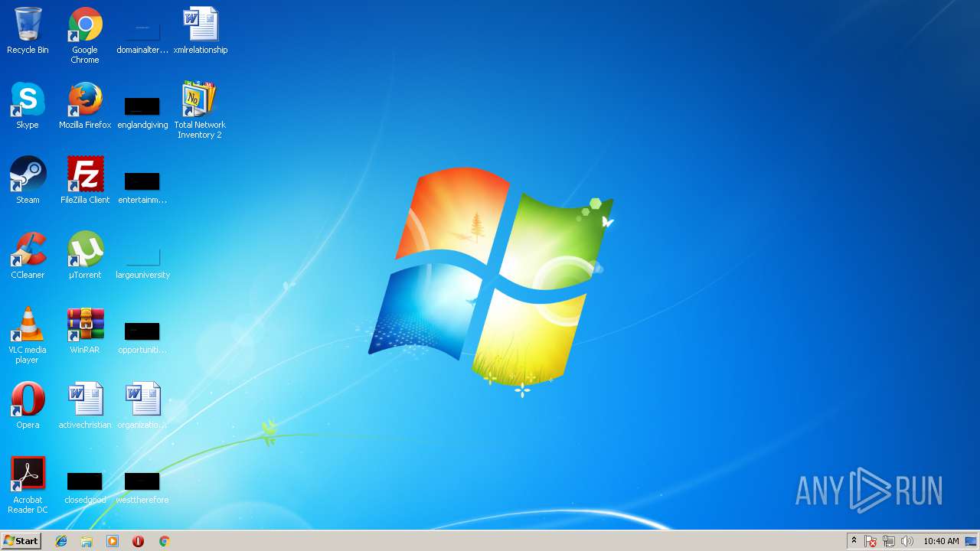Select the englandgiving desktop file
Image resolution: width=980 pixels, height=551 pixels.
tap(142, 111)
